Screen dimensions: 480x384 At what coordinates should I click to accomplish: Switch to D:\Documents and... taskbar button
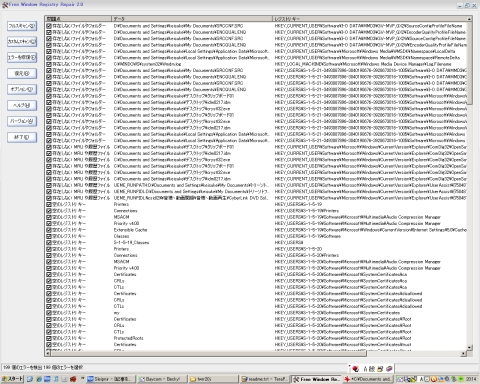368,379
